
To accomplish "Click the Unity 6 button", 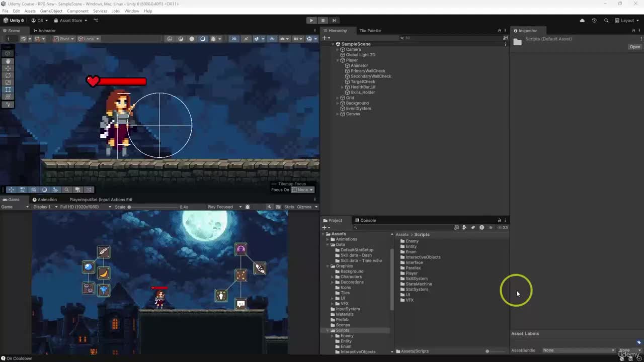I will [14, 21].
